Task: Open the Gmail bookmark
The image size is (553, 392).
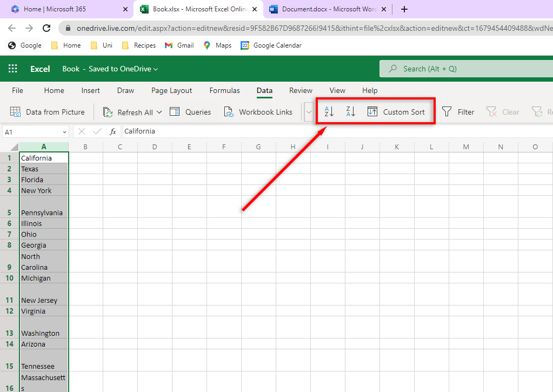Action: click(x=179, y=45)
